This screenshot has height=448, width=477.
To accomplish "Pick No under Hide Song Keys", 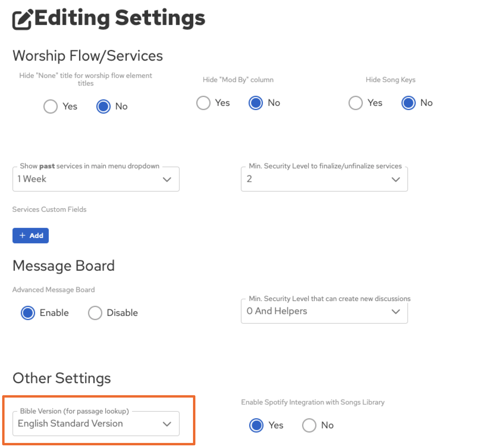I will coord(409,103).
